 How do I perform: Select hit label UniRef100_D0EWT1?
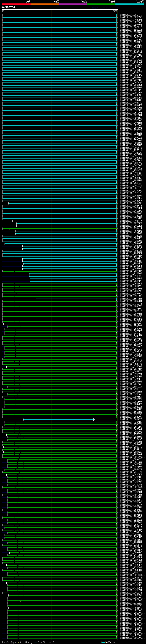131,148
